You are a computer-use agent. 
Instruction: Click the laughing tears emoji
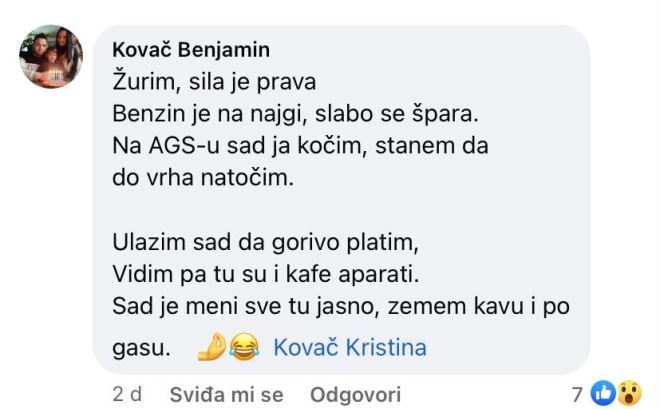coord(241,348)
